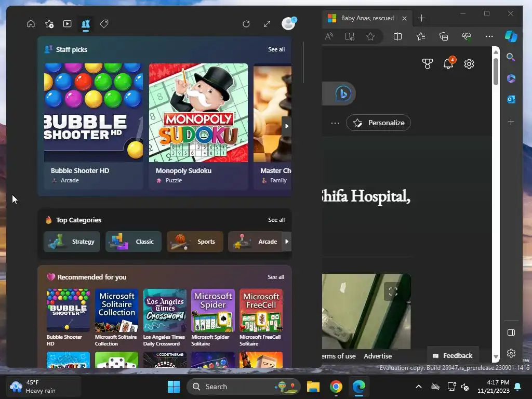Open the weather widget on taskbar
The height and width of the screenshot is (399, 532).
(x=44, y=387)
